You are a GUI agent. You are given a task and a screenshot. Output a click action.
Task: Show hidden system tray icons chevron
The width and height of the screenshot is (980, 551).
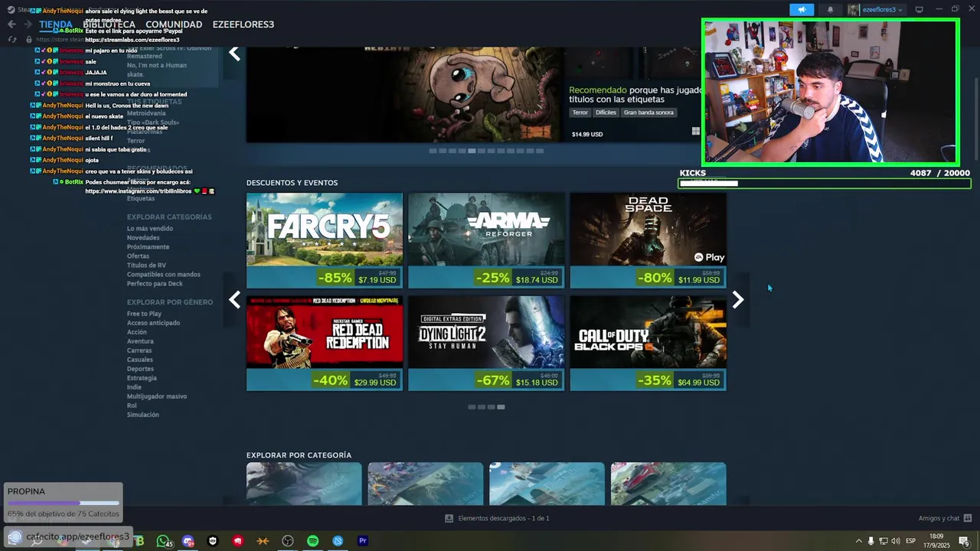(x=859, y=541)
